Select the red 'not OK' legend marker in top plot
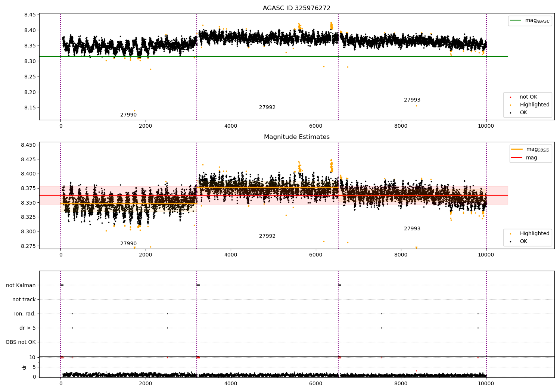560x392 pixels. point(510,97)
